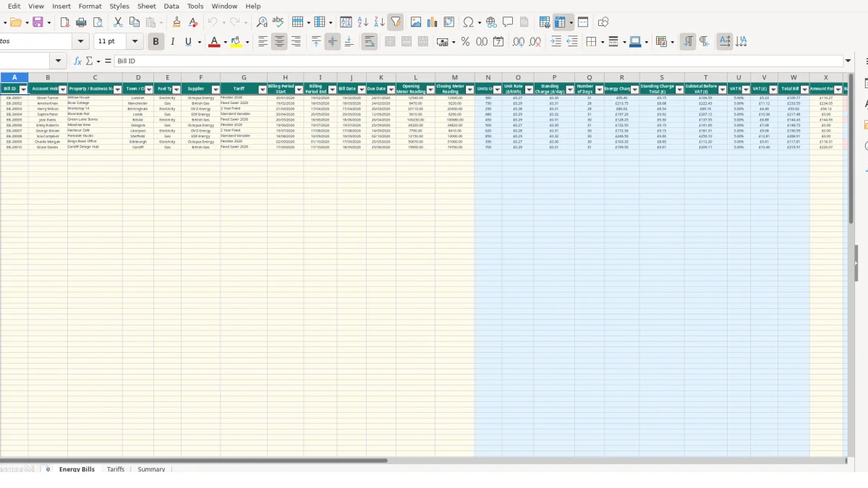Apply the blue cell background color

634,42
